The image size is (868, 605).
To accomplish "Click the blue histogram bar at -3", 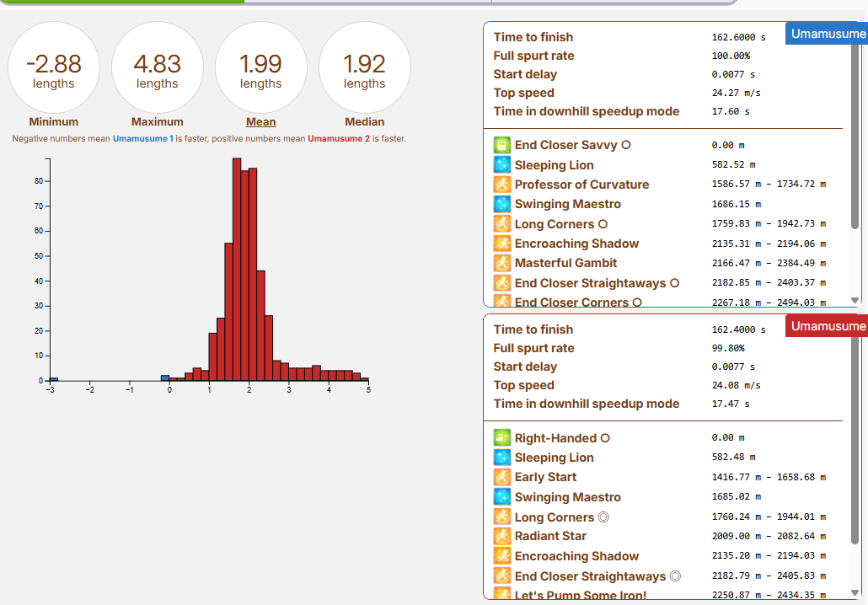I will pyautogui.click(x=54, y=379).
